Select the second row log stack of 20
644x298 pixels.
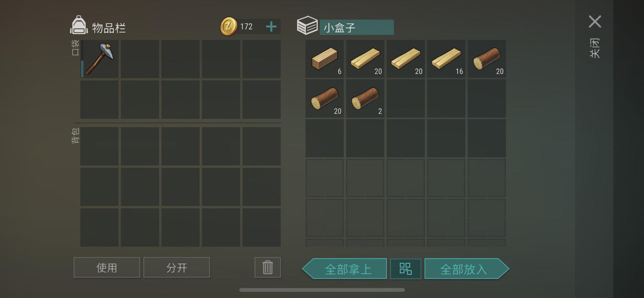[325, 99]
